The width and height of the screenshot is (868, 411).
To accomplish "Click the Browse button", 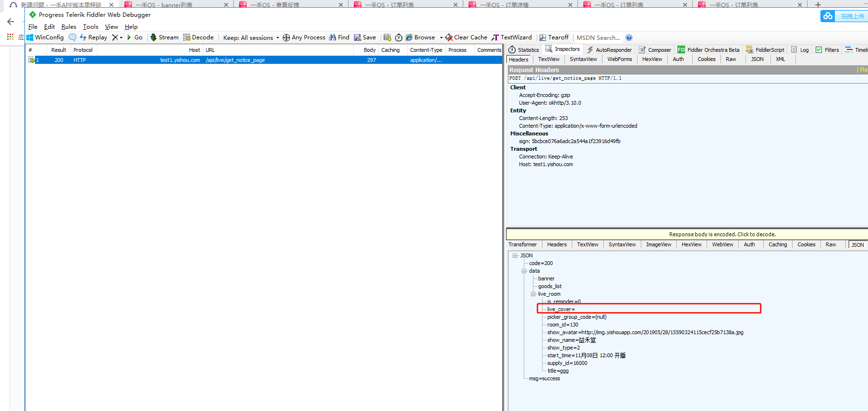I will (x=421, y=37).
